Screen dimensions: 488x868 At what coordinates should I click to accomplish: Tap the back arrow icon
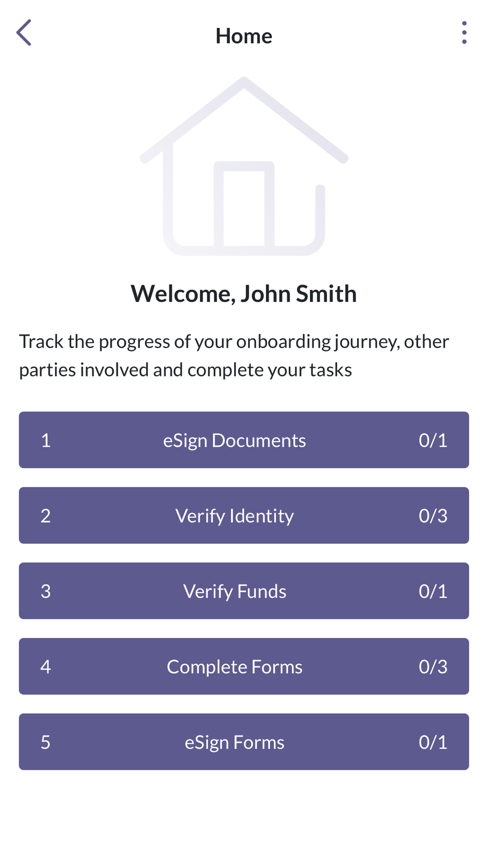(x=24, y=33)
